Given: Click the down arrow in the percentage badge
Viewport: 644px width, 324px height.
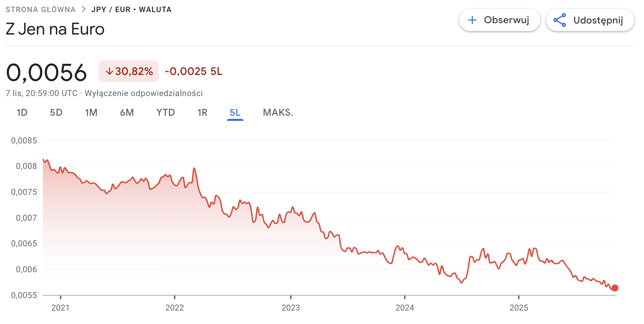Looking at the screenshot, I should click(x=109, y=71).
